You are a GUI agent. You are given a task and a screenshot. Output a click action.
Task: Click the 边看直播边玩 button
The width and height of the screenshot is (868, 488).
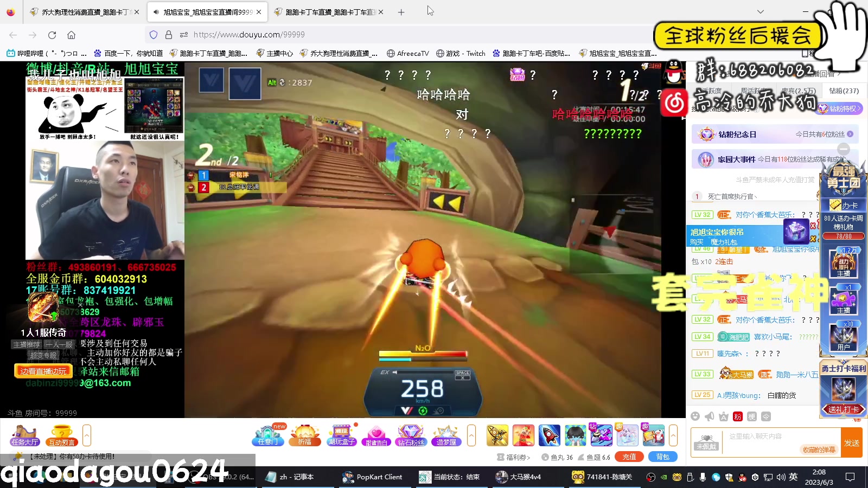43,371
